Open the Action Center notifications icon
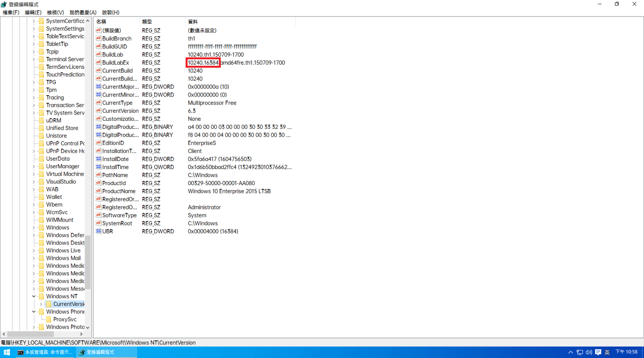The image size is (644, 358). click(598, 352)
